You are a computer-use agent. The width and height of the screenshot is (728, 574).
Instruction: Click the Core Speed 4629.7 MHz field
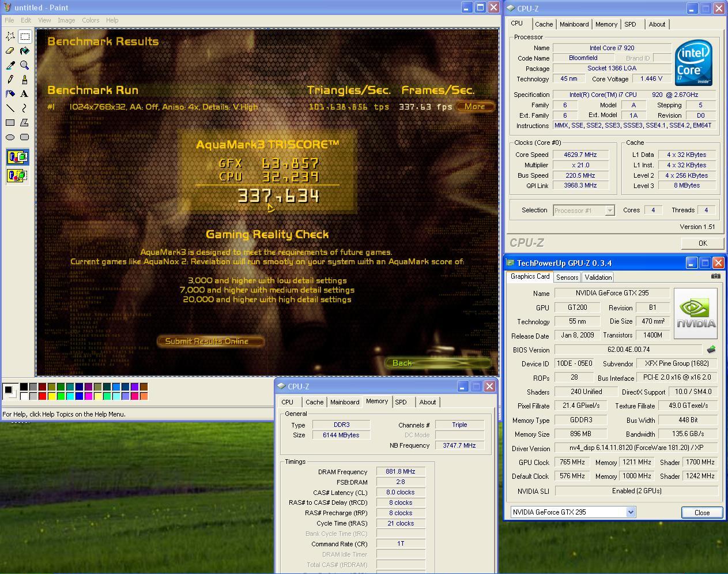tap(581, 155)
